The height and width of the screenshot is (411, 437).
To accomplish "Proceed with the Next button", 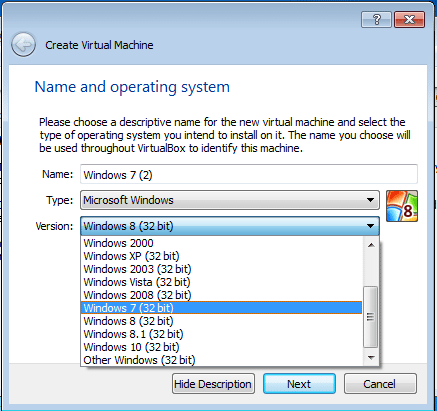I will pyautogui.click(x=299, y=384).
